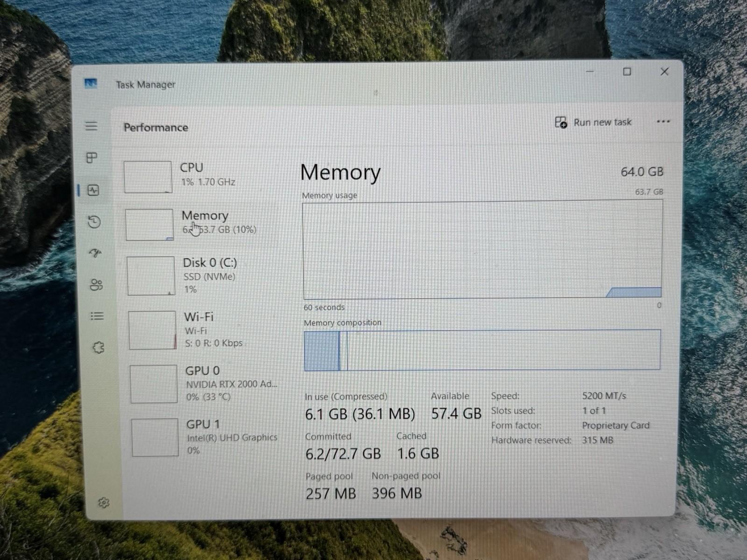Image resolution: width=747 pixels, height=560 pixels.
Task: Click the Committed value 6.2/72.7 GB
Action: coord(343,454)
